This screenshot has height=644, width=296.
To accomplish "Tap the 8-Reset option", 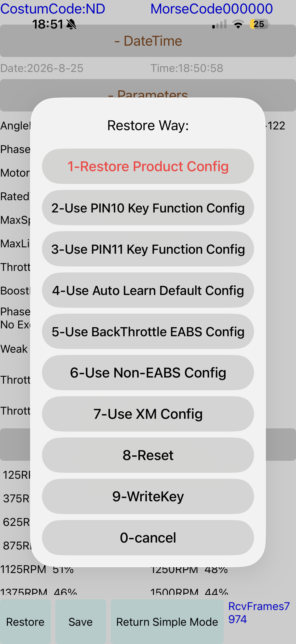I will (x=148, y=455).
